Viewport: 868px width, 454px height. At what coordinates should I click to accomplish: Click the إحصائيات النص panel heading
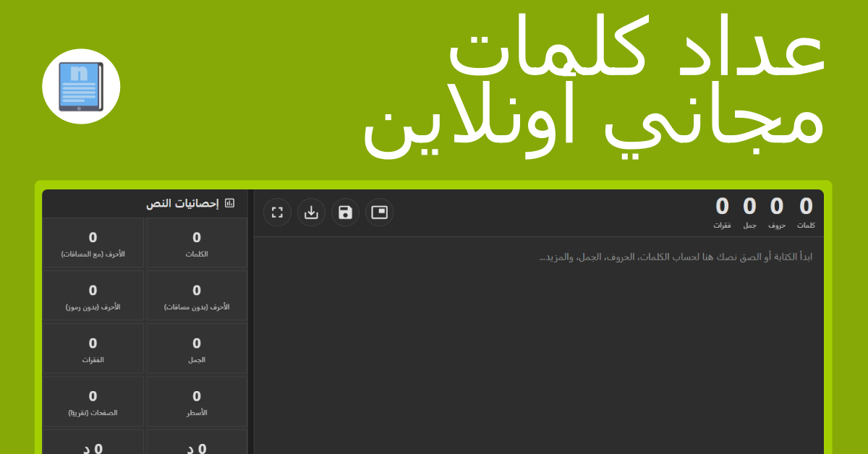pos(182,203)
